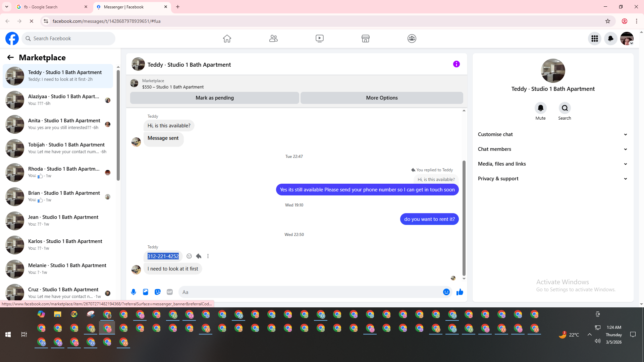Click Teddy's apartment thumbnail in right panel
This screenshot has height=362, width=644.
pyautogui.click(x=553, y=71)
